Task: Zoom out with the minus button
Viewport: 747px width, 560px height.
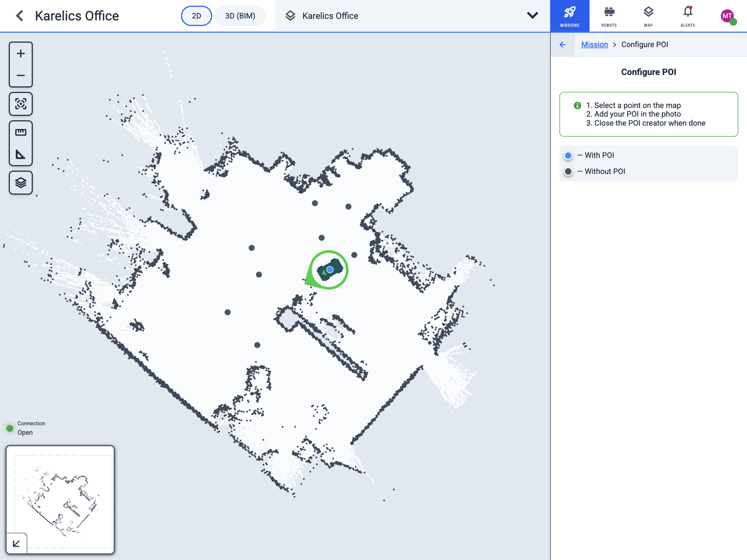Action: 21,75
